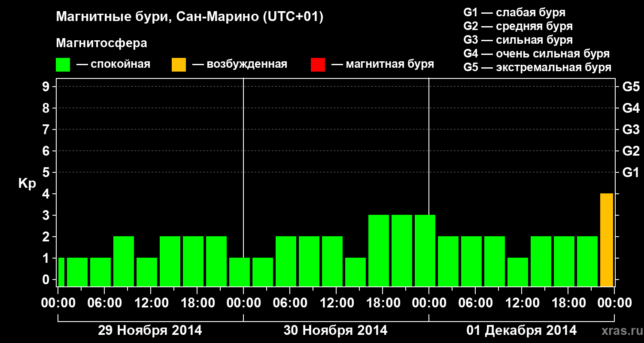Click the date label '01 Декабря 2014'
The width and height of the screenshot is (644, 343).
pyautogui.click(x=522, y=331)
